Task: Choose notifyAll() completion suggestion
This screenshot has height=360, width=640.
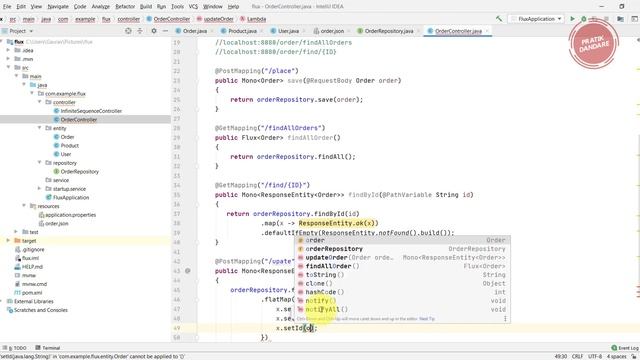Action: point(402,309)
